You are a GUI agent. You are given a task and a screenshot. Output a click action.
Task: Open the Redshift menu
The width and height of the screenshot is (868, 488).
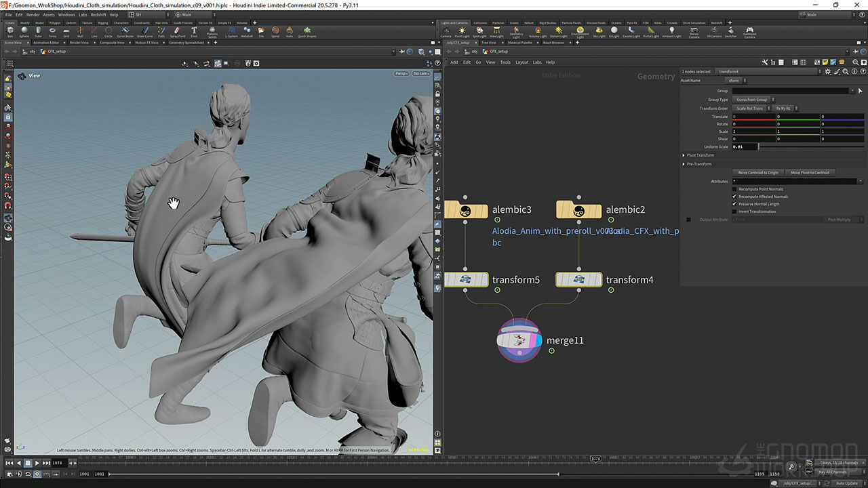point(98,14)
